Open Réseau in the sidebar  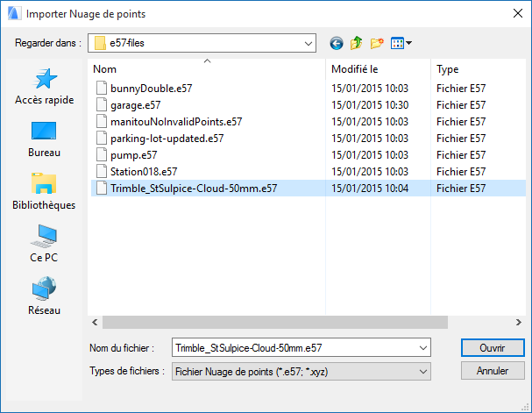[44, 296]
